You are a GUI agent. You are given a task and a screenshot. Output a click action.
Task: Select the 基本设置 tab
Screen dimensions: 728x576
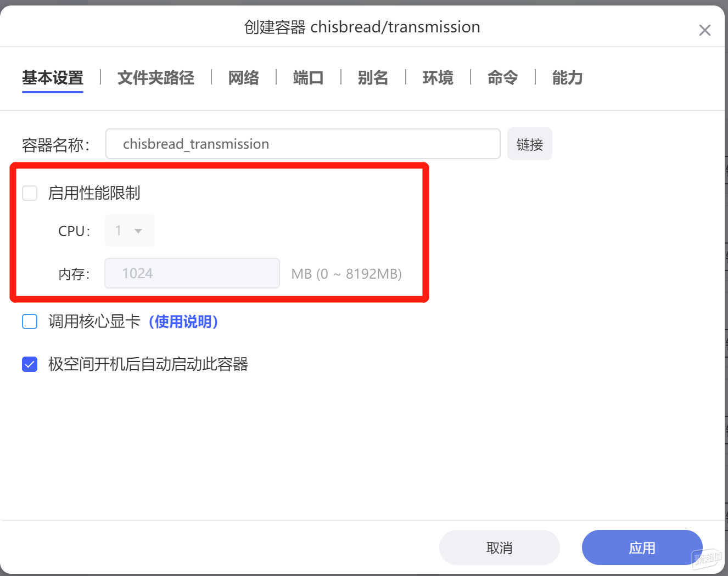click(53, 78)
